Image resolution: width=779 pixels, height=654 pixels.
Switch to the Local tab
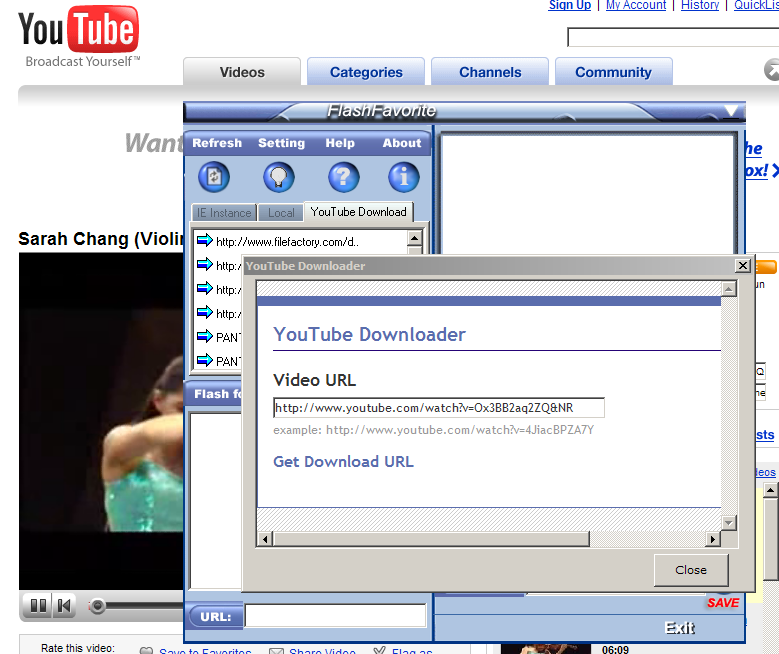tap(281, 213)
